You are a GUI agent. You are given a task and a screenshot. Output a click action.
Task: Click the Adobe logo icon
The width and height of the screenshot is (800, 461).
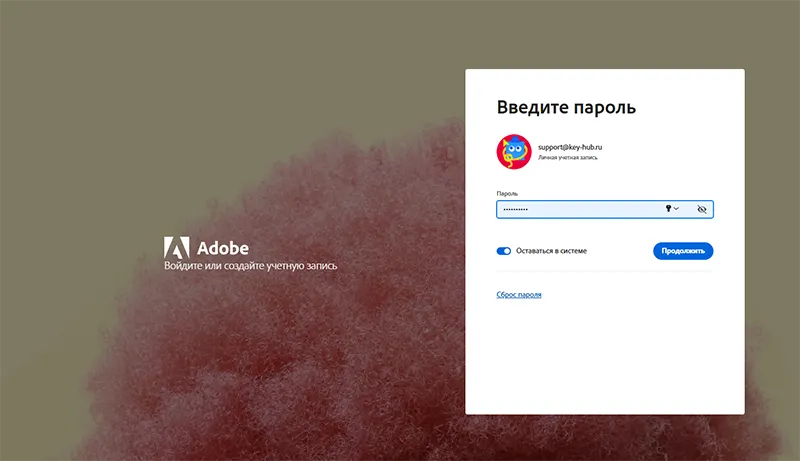point(177,248)
